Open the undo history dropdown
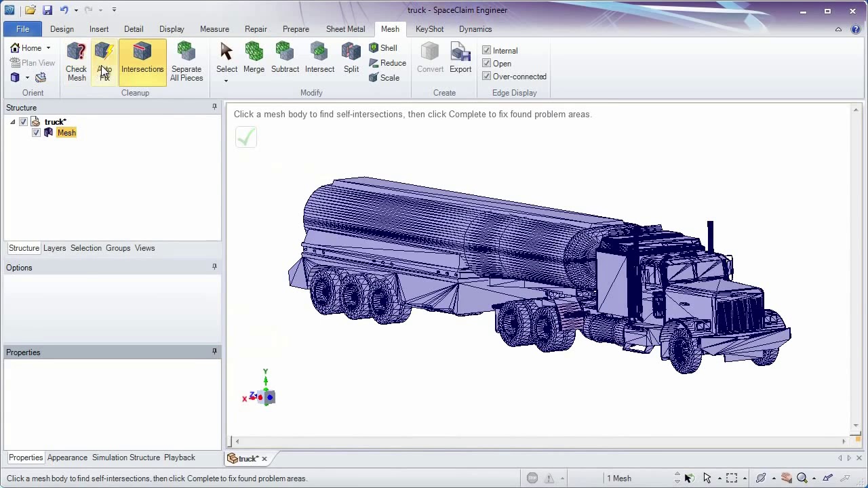868x488 pixels. click(76, 10)
